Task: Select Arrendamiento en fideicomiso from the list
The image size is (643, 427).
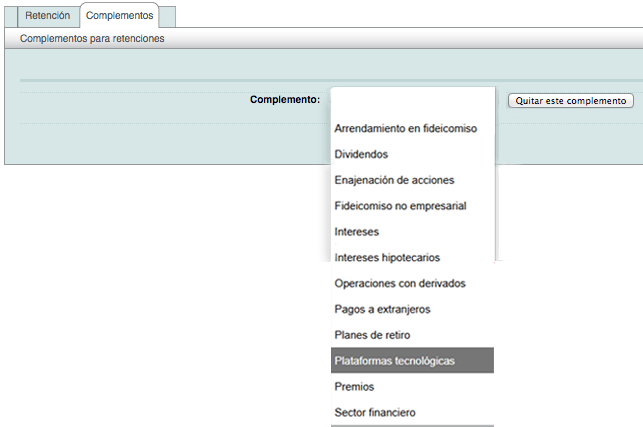Action: 406,128
